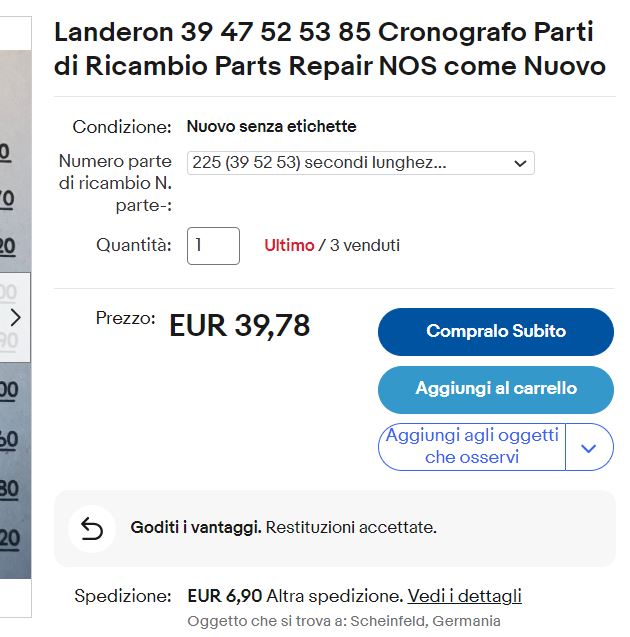Click Aggiungi agli oggetti che osservi
This screenshot has width=630, height=637.
click(472, 447)
